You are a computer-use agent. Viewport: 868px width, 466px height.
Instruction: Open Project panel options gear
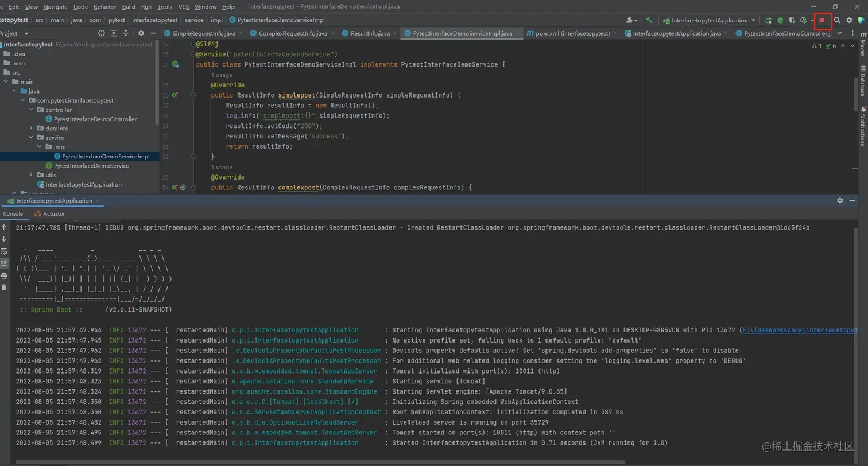[x=141, y=33]
